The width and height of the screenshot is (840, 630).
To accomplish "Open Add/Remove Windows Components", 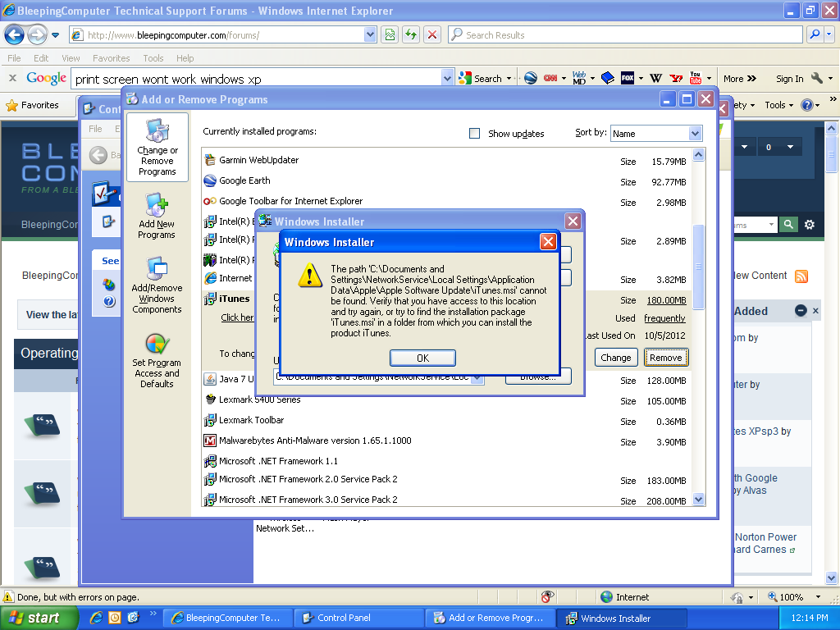I will click(x=157, y=285).
